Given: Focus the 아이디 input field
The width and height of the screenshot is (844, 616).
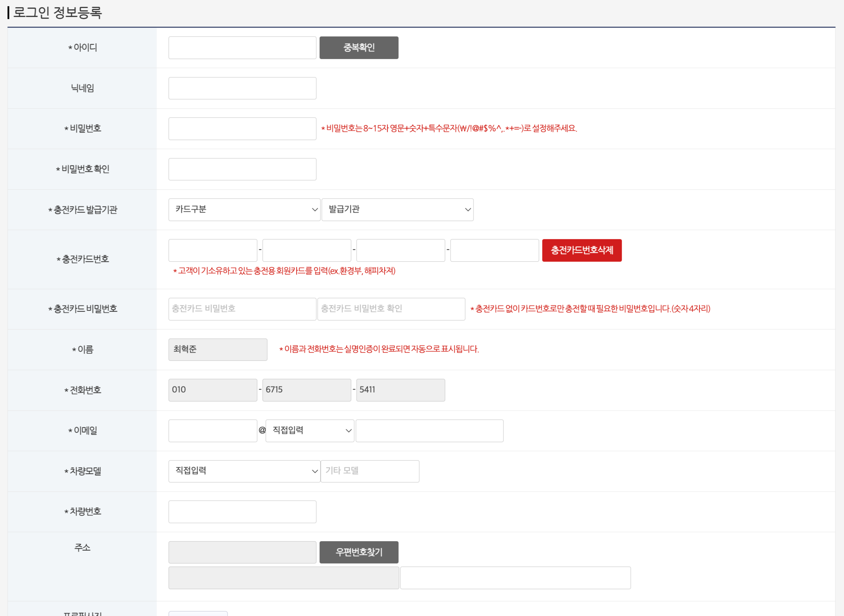Looking at the screenshot, I should click(x=242, y=48).
